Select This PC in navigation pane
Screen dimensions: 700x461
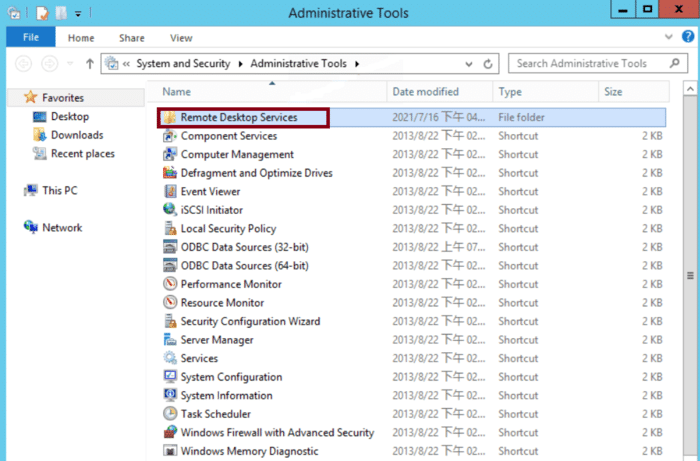pos(60,191)
